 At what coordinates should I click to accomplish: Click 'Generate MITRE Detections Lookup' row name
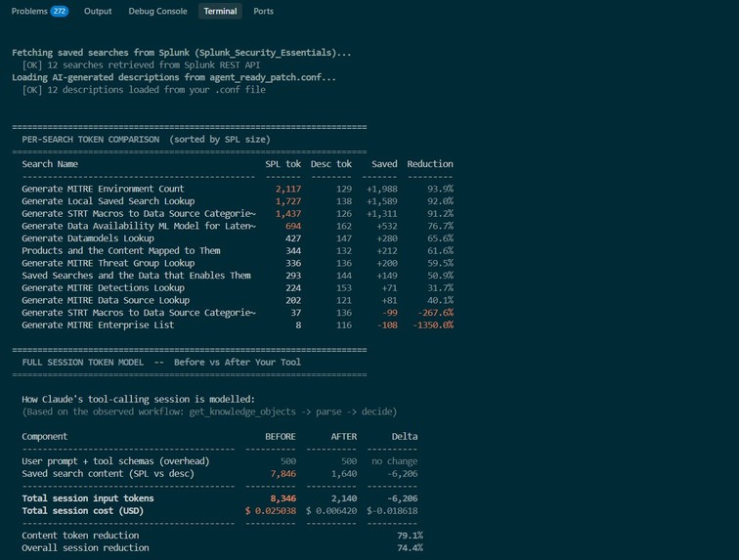click(x=103, y=288)
